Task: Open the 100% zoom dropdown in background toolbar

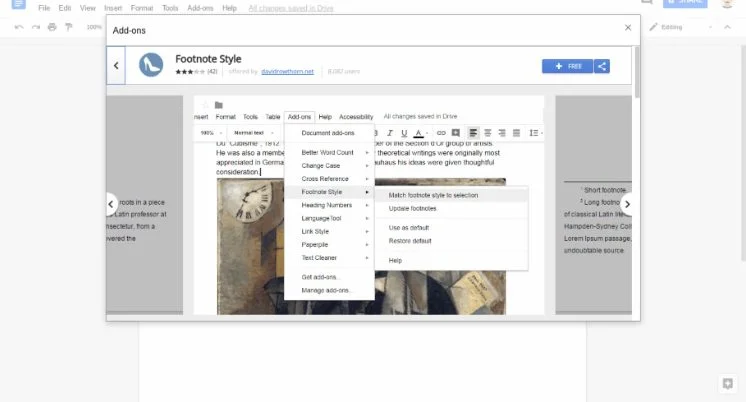Action: pyautogui.click(x=94, y=27)
